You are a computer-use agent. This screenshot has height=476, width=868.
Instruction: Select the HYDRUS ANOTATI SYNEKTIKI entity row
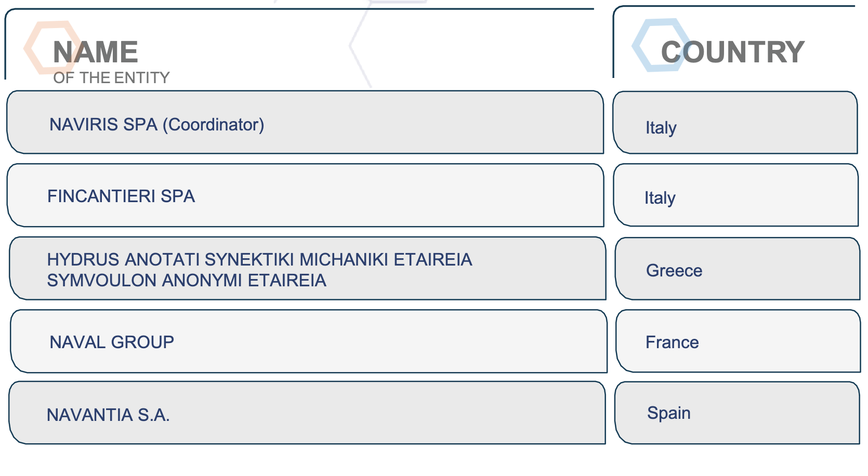coord(308,269)
